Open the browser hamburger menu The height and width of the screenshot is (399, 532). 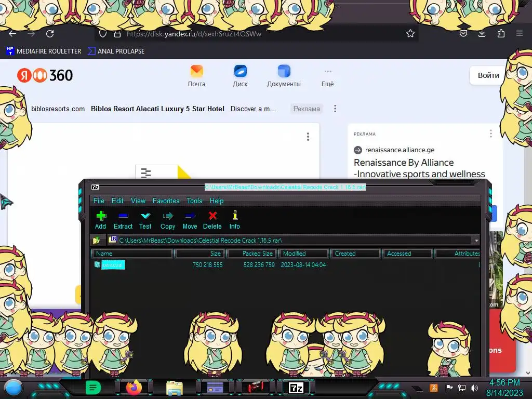pos(520,33)
